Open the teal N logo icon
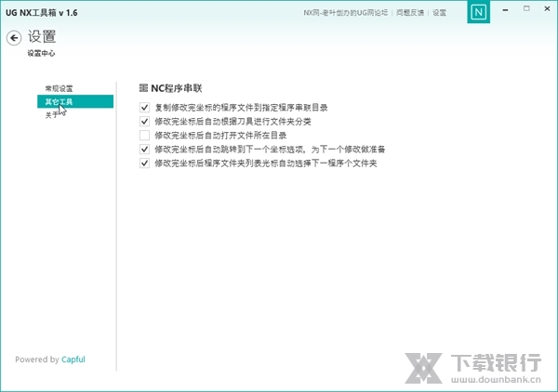This screenshot has height=392, width=558. [x=478, y=12]
